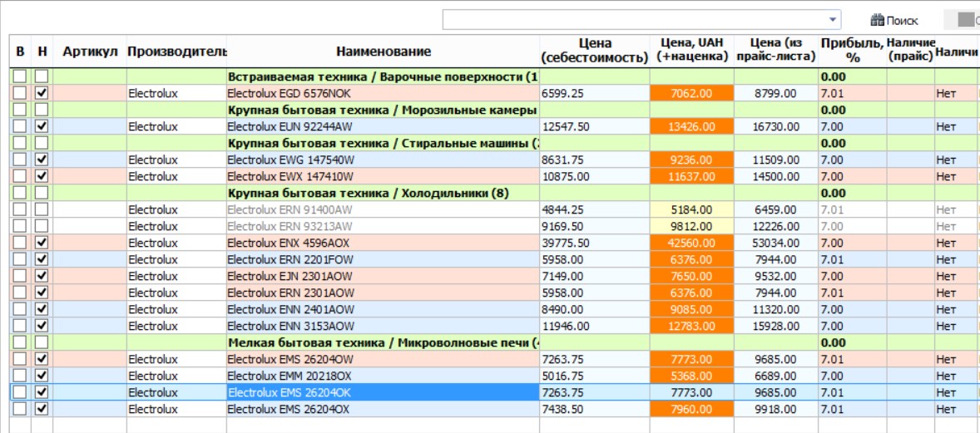This screenshot has width=980, height=433.
Task: Click the Цена (себестоимость) column header
Action: coord(594,52)
